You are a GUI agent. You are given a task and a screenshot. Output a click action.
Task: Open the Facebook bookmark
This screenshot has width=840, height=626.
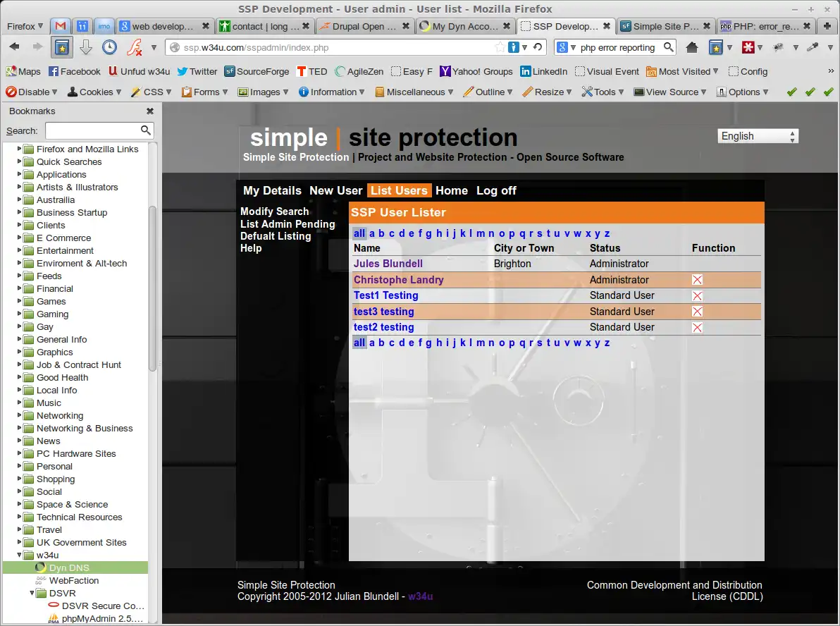click(75, 71)
